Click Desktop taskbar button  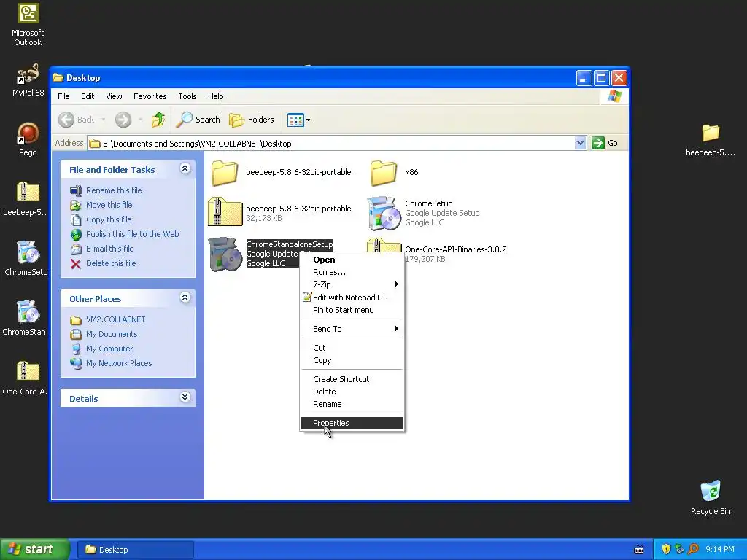[x=135, y=550]
